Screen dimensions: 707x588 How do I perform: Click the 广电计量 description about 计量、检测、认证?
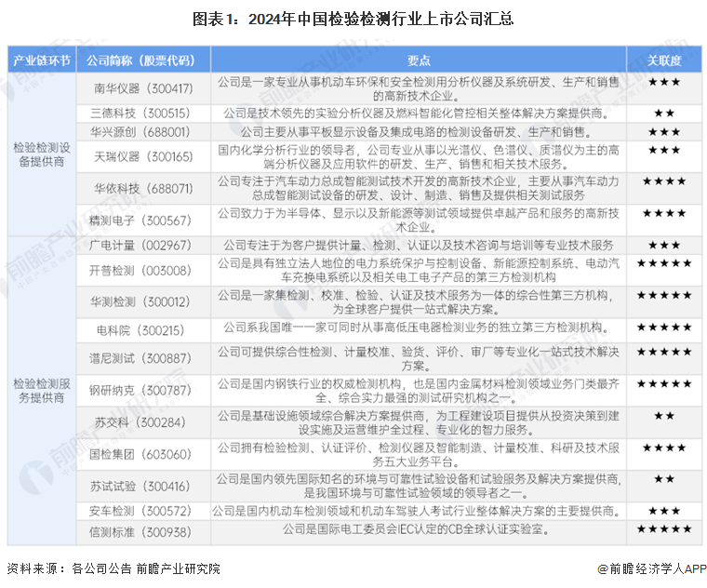(419, 246)
